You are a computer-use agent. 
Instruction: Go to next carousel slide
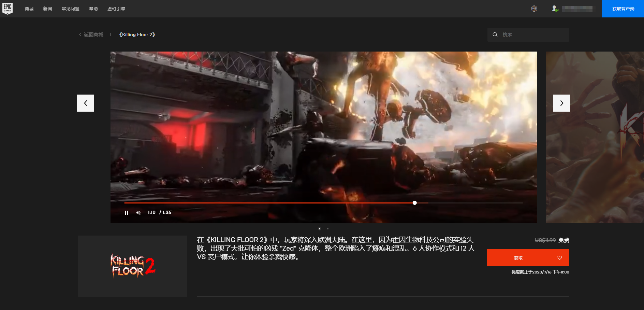(562, 103)
